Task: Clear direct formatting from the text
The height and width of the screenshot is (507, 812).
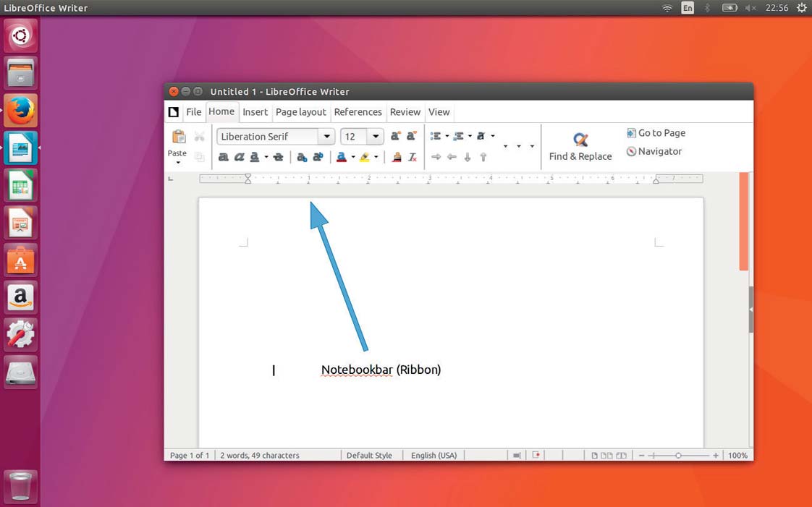Action: [x=413, y=157]
